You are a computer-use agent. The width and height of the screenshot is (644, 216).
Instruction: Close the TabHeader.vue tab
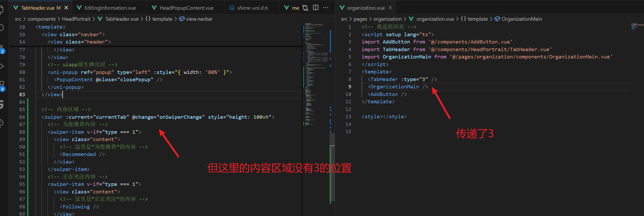coord(66,8)
